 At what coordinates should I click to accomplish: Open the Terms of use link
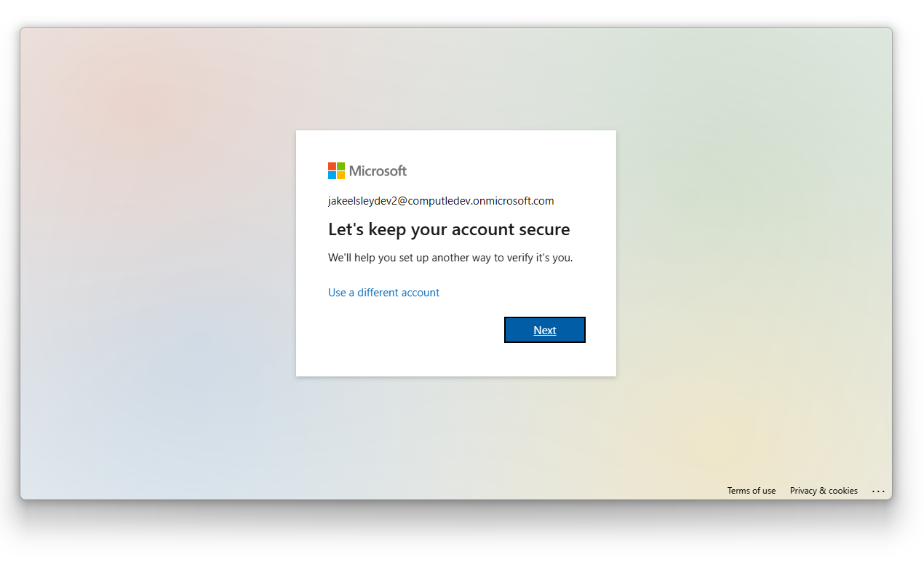click(751, 491)
